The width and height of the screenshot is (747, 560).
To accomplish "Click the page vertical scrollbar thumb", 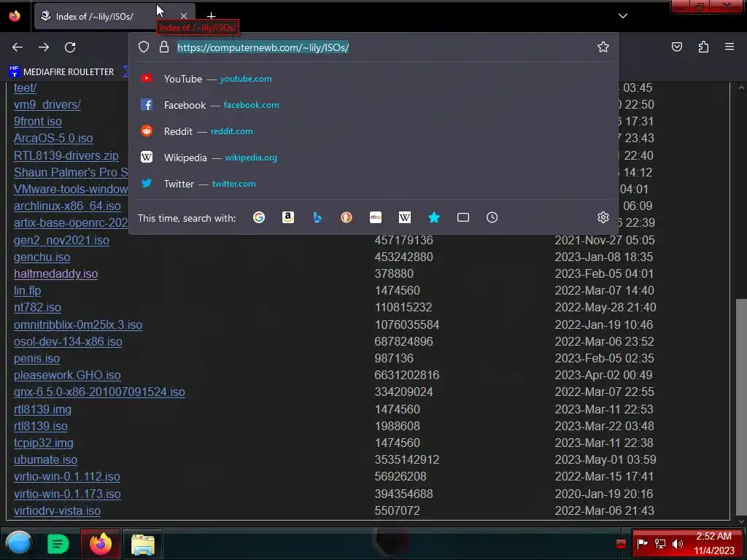I will click(x=741, y=406).
